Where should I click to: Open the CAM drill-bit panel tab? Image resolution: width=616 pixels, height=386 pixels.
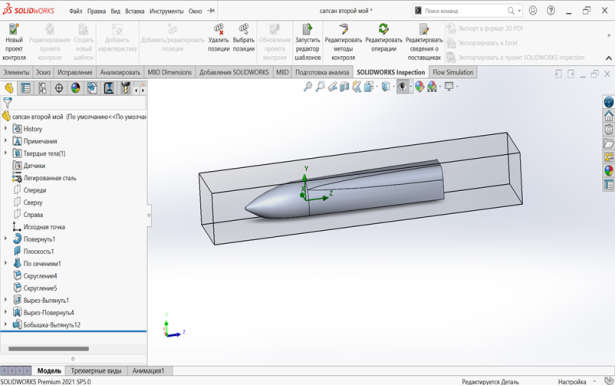coord(125,88)
